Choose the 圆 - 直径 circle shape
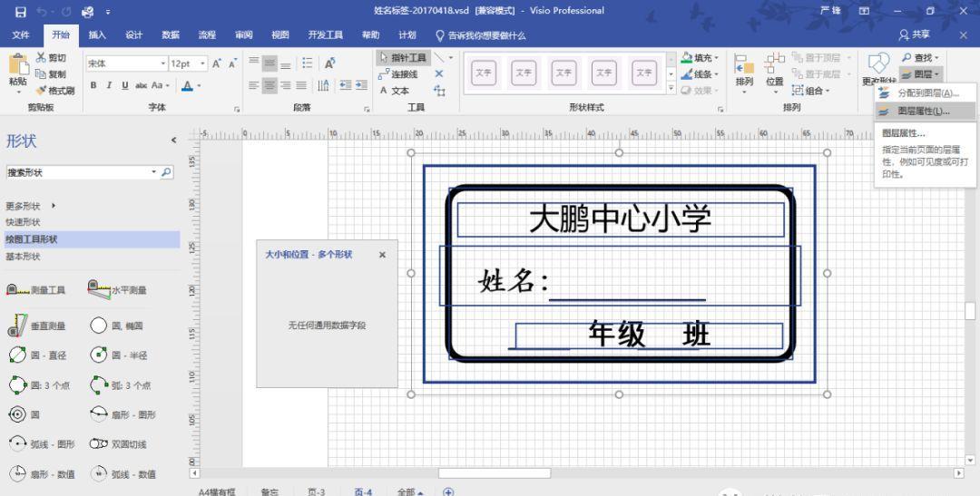The width and height of the screenshot is (980, 496). pyautogui.click(x=36, y=355)
